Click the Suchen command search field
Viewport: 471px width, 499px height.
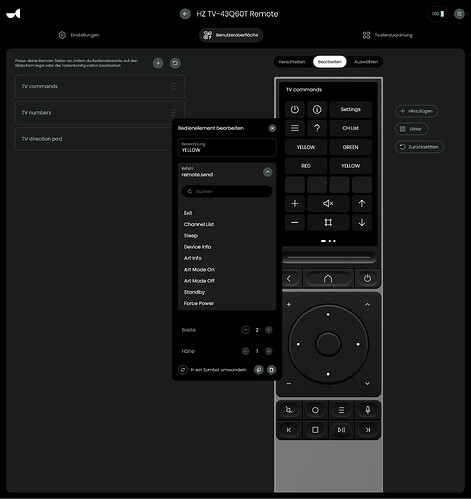227,191
